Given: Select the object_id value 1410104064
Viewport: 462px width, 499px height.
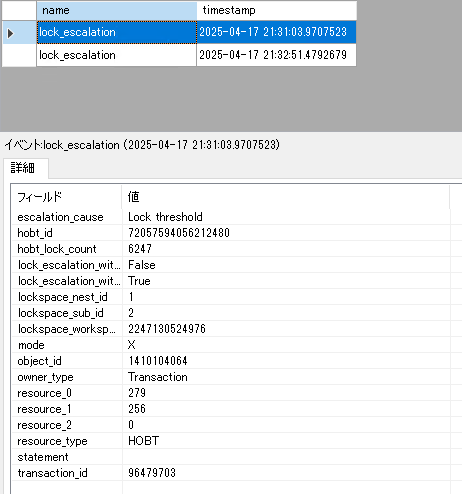Looking at the screenshot, I should click(x=158, y=361).
